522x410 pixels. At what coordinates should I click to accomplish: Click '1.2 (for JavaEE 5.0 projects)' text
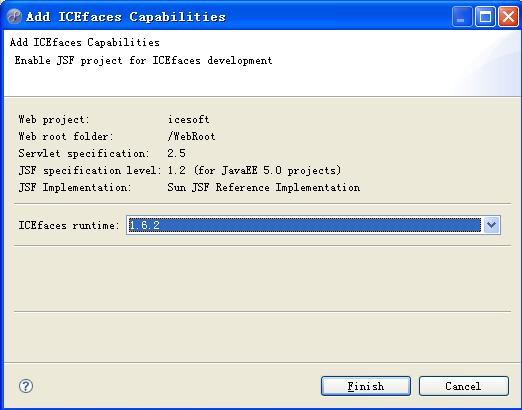click(254, 170)
